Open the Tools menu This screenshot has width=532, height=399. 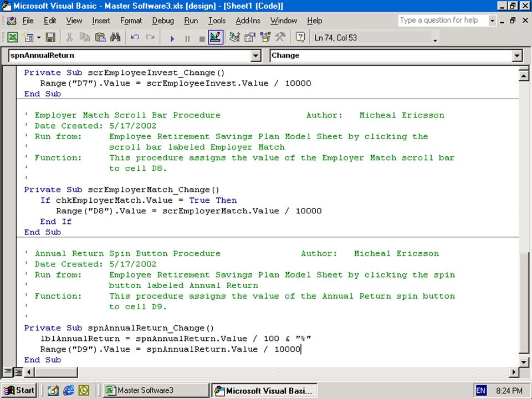[217, 21]
